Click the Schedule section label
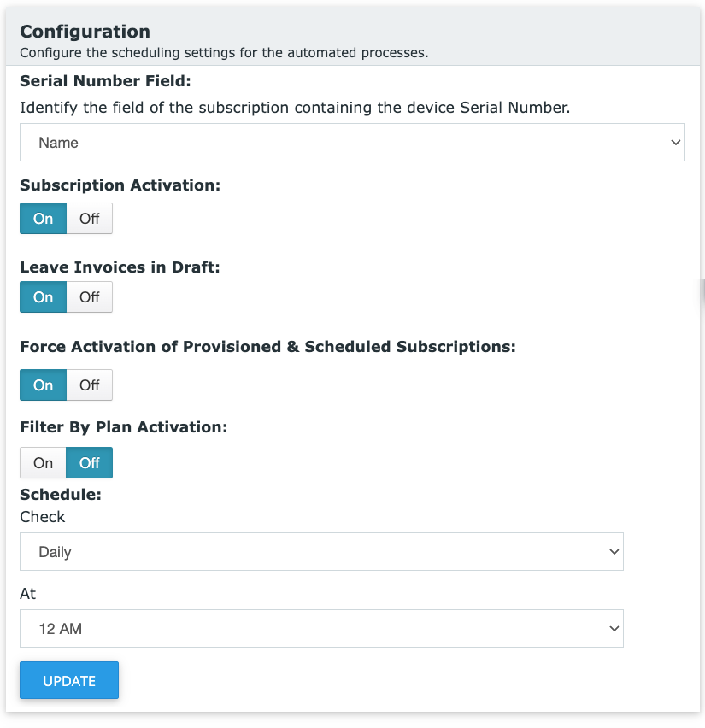This screenshot has height=728, width=705. click(x=61, y=495)
